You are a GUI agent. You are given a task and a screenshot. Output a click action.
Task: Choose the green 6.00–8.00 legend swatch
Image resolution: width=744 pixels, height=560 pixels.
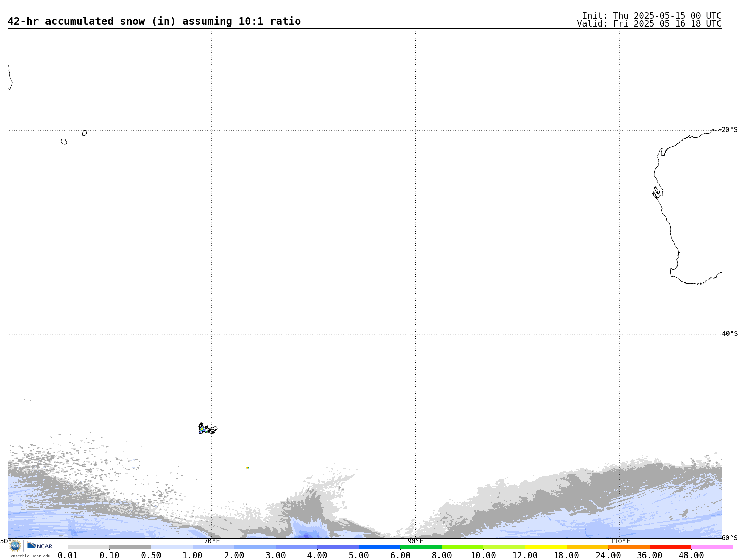click(x=421, y=547)
